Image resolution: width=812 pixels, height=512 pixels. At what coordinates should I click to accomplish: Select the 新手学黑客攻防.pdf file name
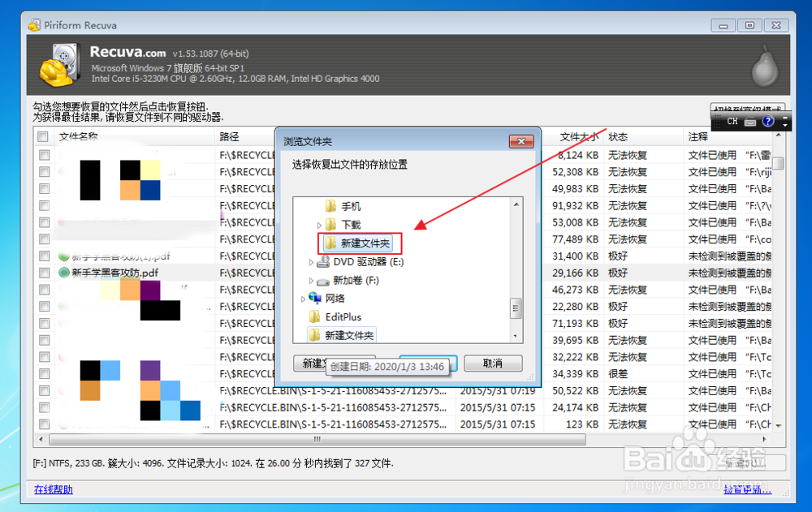115,273
